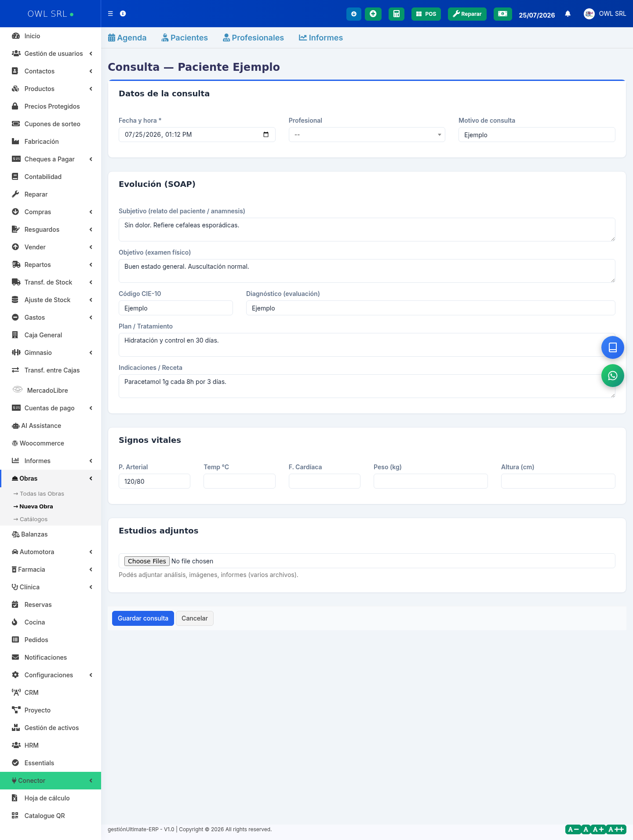Screen dimensions: 633x840
Task: Open the green plus add icon
Action: coord(373,14)
